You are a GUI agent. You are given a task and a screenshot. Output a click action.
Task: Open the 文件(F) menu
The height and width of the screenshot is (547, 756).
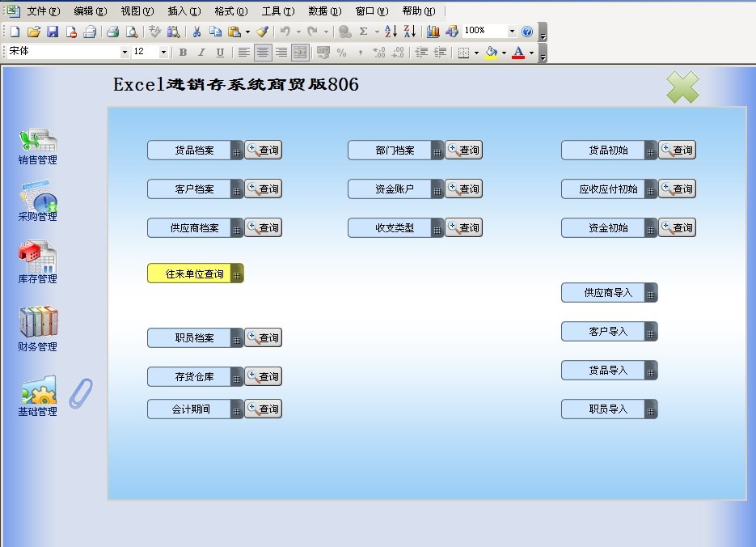click(43, 11)
